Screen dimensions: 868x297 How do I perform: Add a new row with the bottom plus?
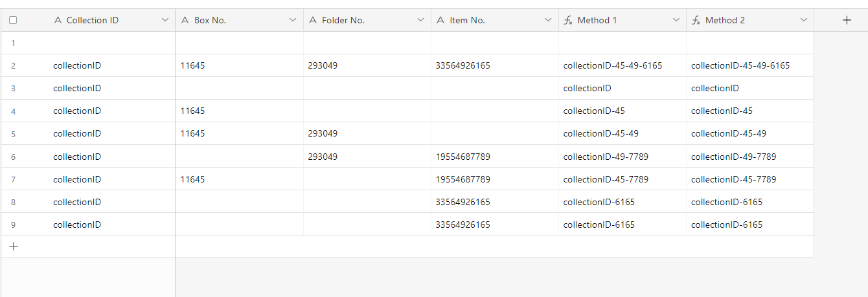point(14,246)
